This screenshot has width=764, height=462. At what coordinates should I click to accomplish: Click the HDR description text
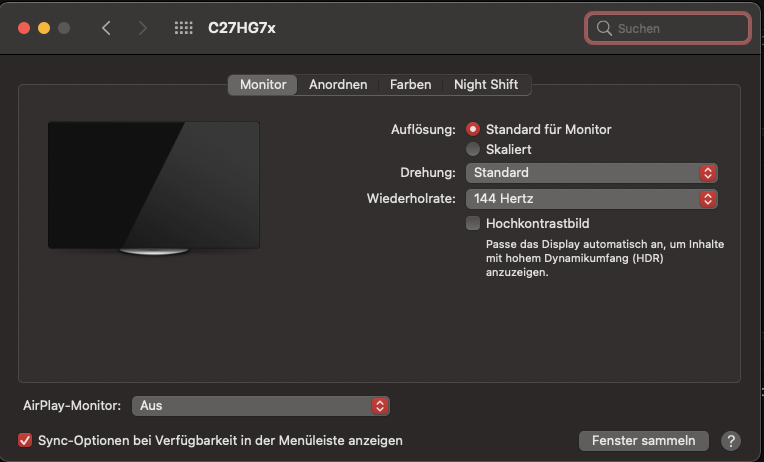(x=605, y=258)
